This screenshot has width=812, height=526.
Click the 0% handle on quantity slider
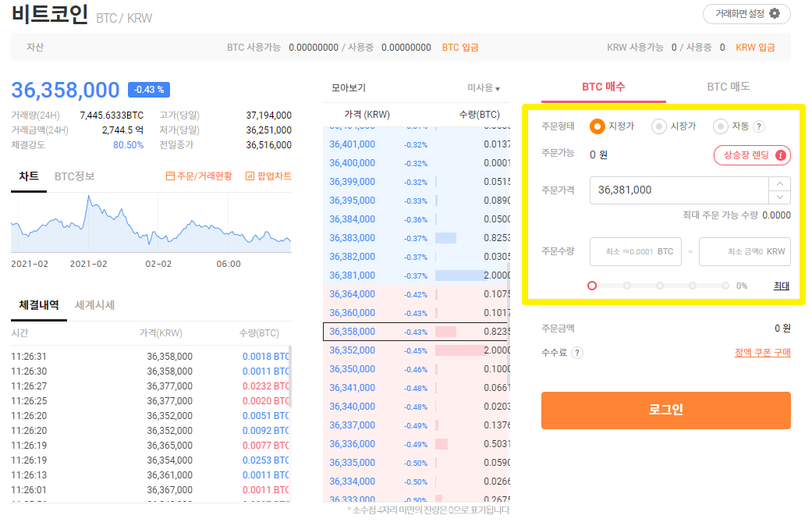coord(592,286)
